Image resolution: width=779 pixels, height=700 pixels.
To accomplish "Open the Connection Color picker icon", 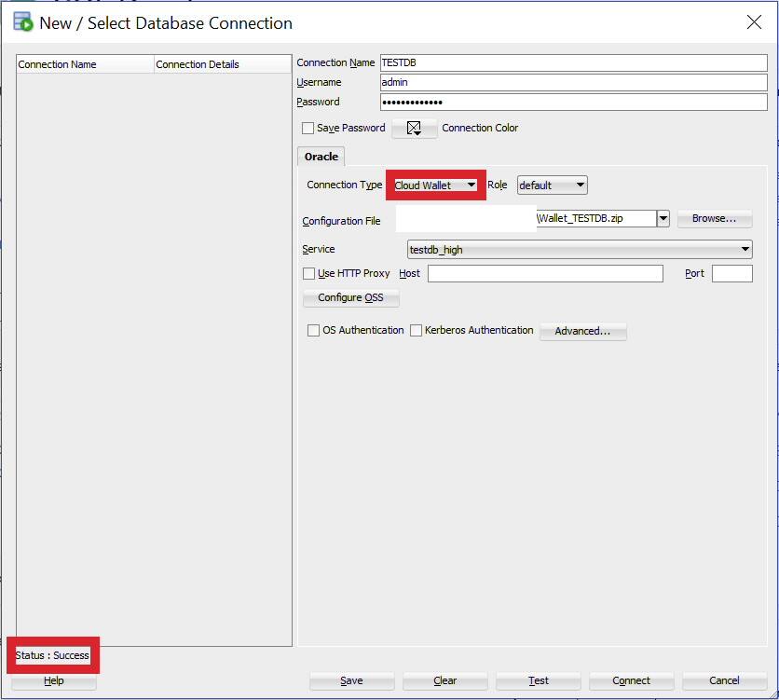I will pyautogui.click(x=414, y=129).
